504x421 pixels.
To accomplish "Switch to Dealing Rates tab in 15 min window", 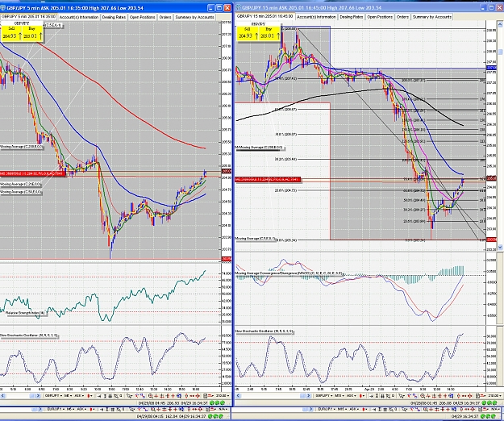I will (352, 17).
